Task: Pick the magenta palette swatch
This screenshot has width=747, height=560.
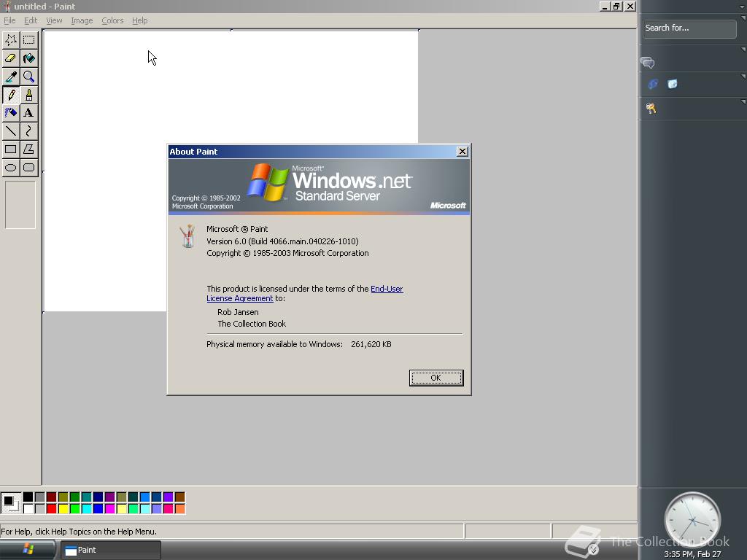Action: (x=109, y=508)
